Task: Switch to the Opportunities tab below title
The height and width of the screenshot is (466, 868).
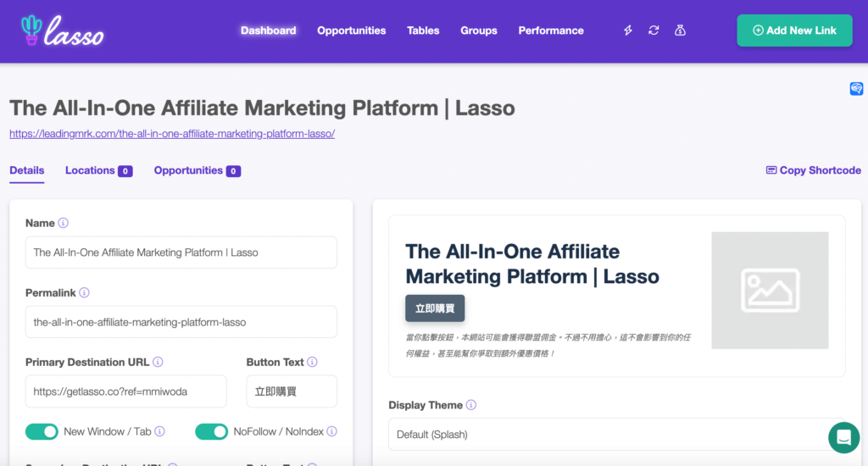Action: click(x=197, y=170)
